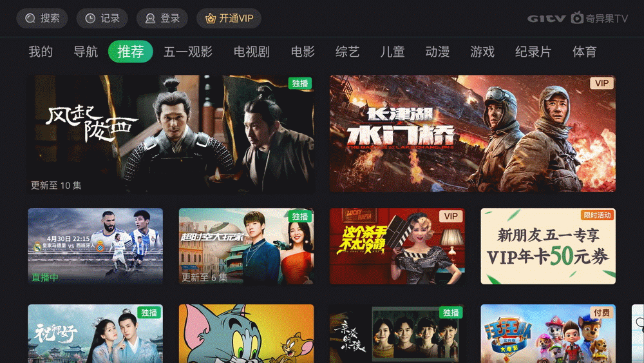
Task: Select the 我的 tab
Action: (41, 52)
